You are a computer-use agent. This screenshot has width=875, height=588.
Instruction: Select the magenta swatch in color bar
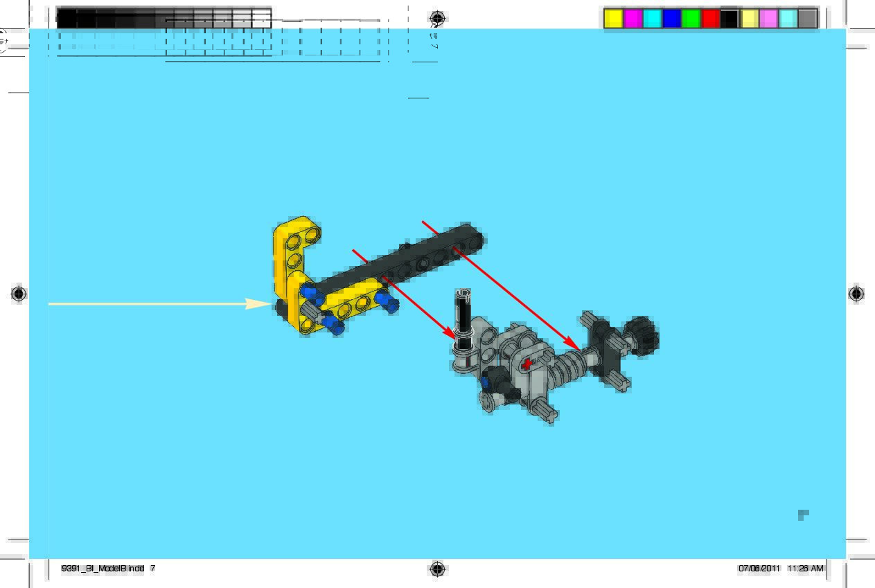[x=633, y=19]
